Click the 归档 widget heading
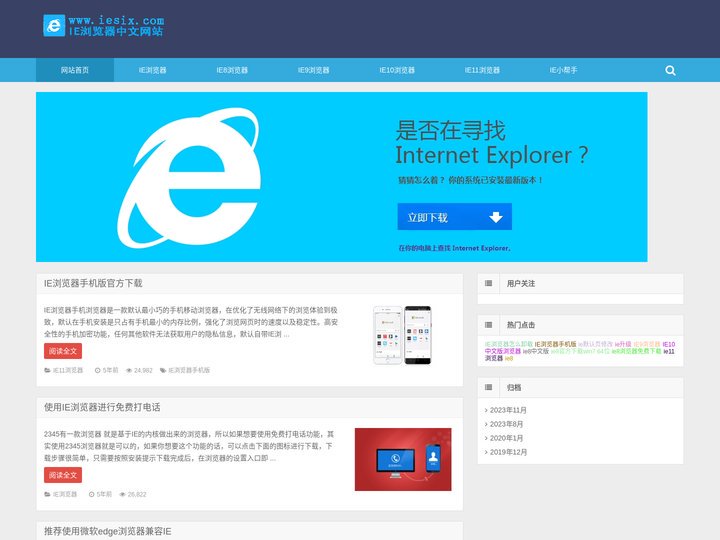 (x=514, y=387)
